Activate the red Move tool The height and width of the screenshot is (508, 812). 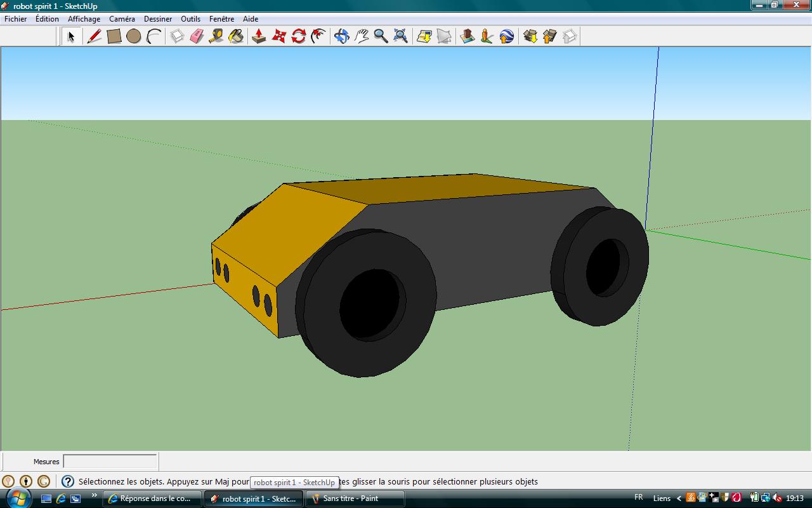coord(278,36)
